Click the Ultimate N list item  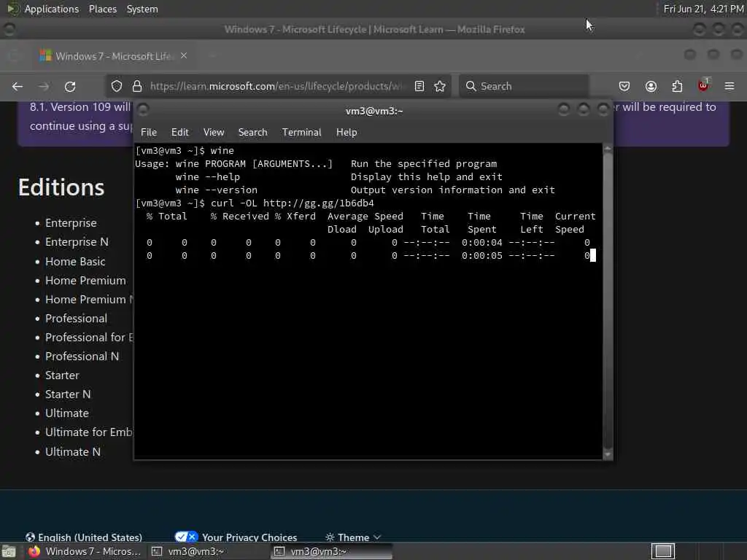(73, 452)
